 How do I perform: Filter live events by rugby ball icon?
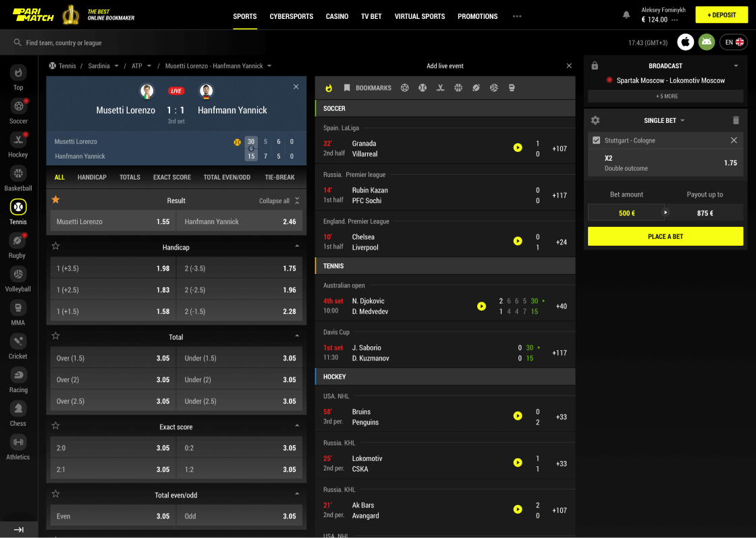(x=476, y=88)
